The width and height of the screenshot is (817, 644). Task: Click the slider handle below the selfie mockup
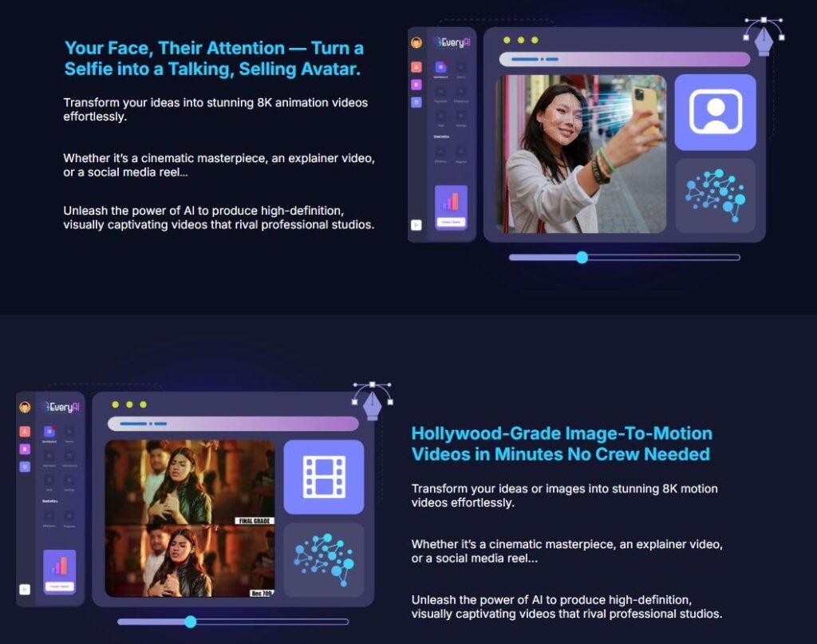[582, 257]
